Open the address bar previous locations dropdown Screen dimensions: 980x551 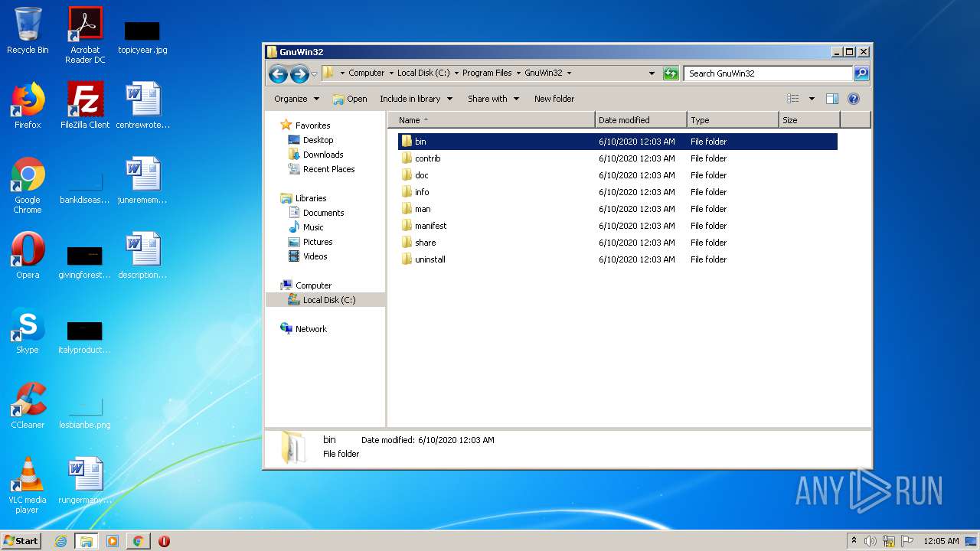pos(652,73)
